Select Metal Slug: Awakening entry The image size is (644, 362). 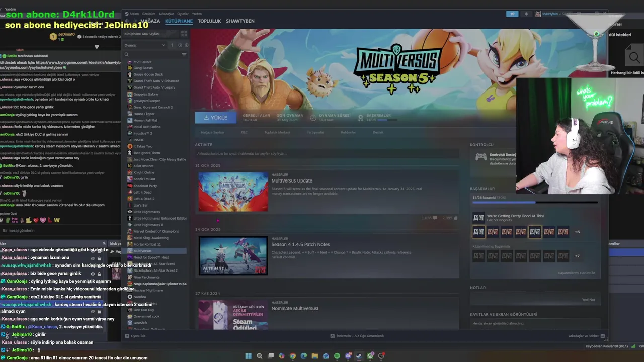(x=151, y=238)
